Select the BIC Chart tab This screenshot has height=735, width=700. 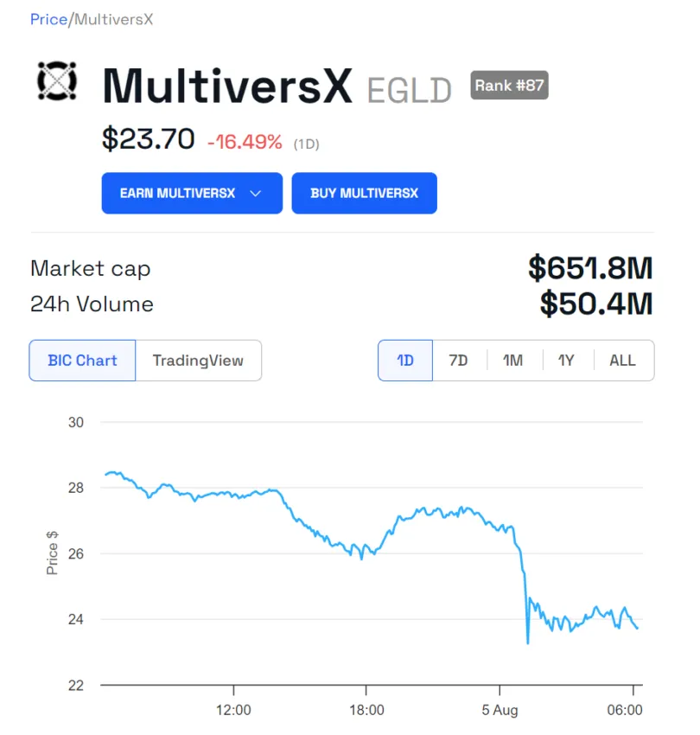point(82,360)
